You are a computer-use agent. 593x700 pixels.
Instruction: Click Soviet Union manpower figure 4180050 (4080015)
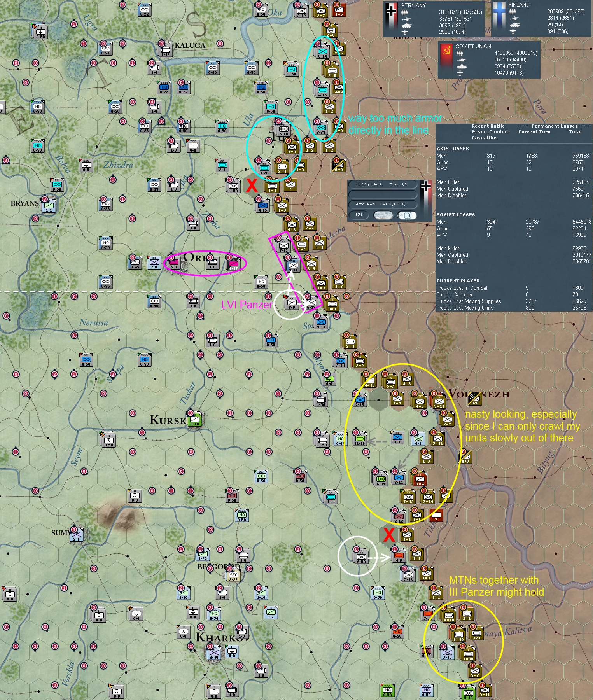coord(516,53)
